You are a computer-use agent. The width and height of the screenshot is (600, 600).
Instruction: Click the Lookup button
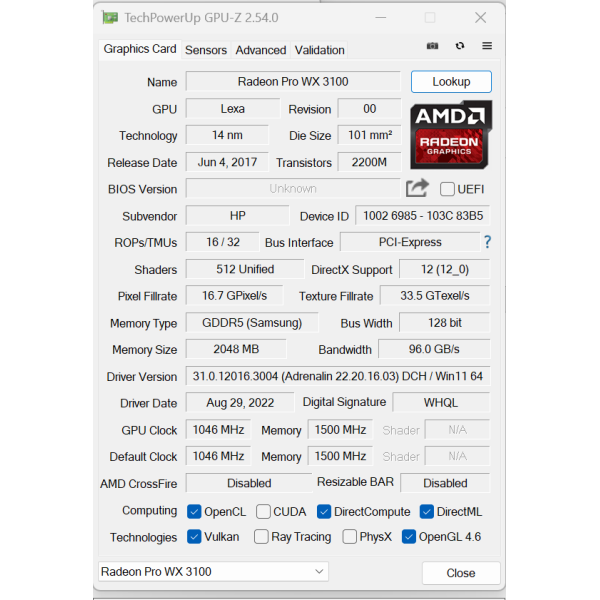point(451,82)
